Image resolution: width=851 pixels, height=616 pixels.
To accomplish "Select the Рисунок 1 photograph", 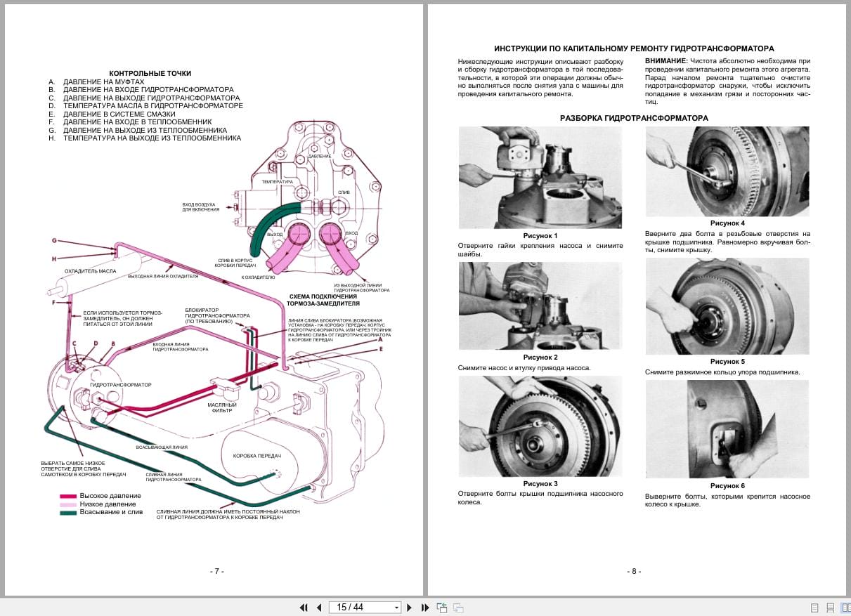I will [x=540, y=177].
